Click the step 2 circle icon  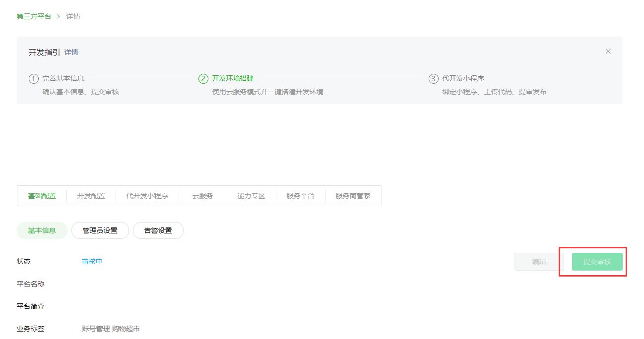click(203, 79)
